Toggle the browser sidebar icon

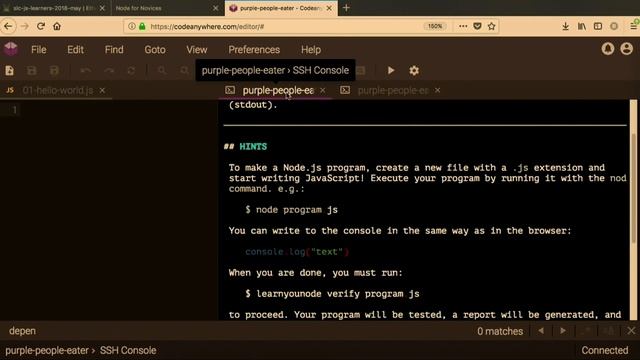598,27
